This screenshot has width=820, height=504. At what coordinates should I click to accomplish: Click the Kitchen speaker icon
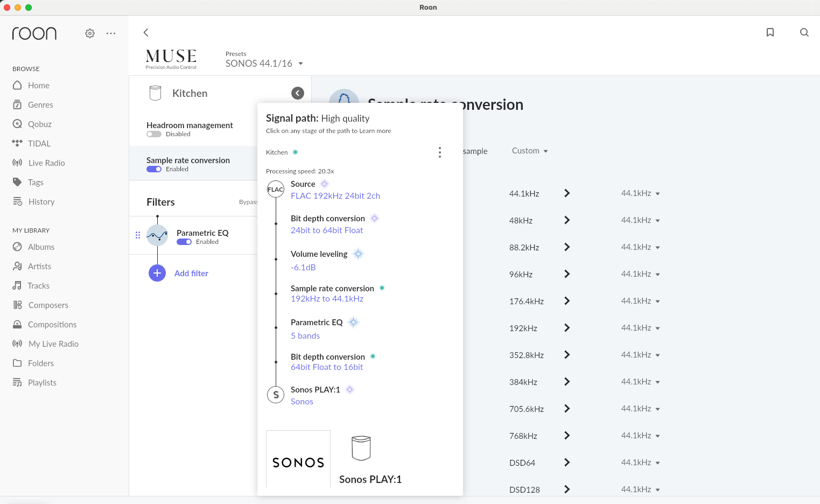(155, 93)
